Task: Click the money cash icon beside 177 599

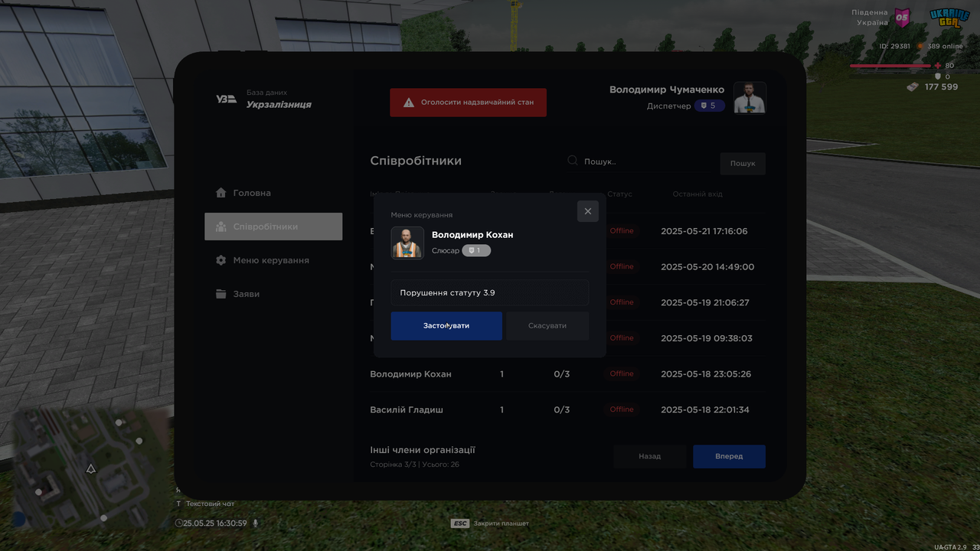Action: click(x=912, y=87)
